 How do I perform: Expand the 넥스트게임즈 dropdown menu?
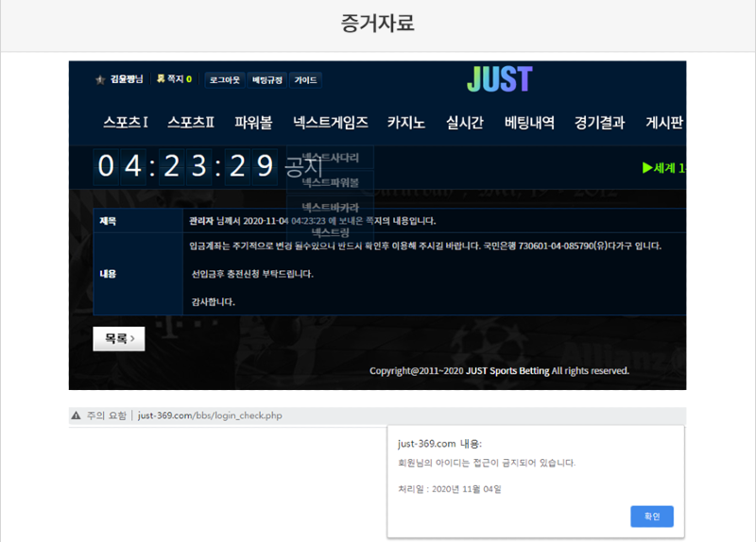coord(330,123)
